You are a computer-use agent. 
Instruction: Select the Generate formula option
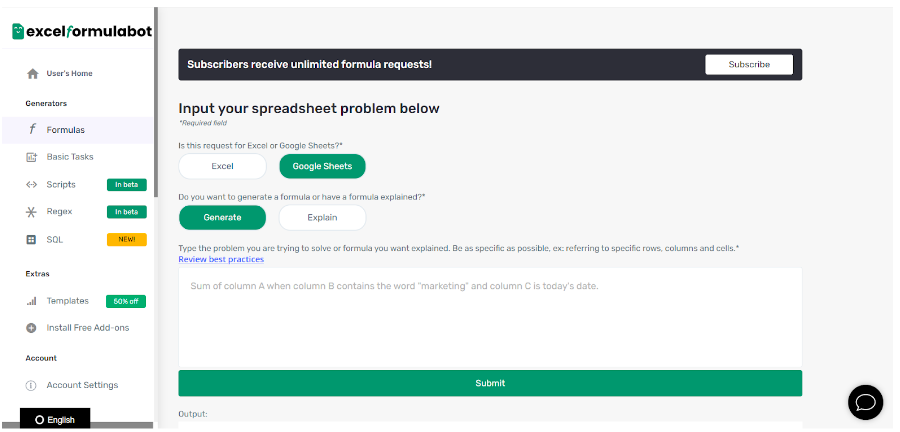click(222, 217)
